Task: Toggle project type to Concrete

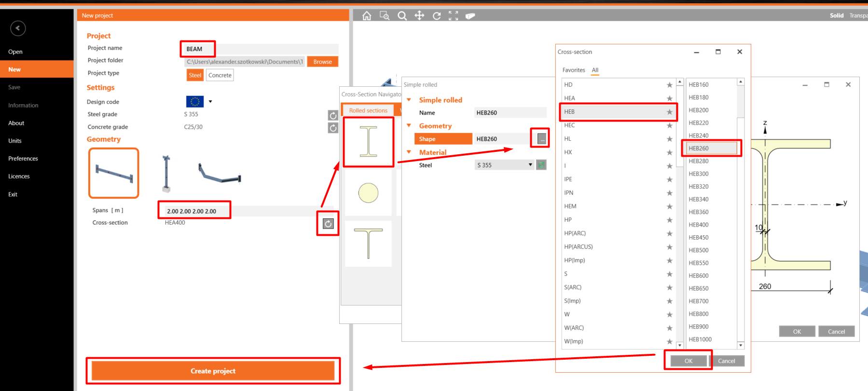Action: pyautogui.click(x=220, y=75)
